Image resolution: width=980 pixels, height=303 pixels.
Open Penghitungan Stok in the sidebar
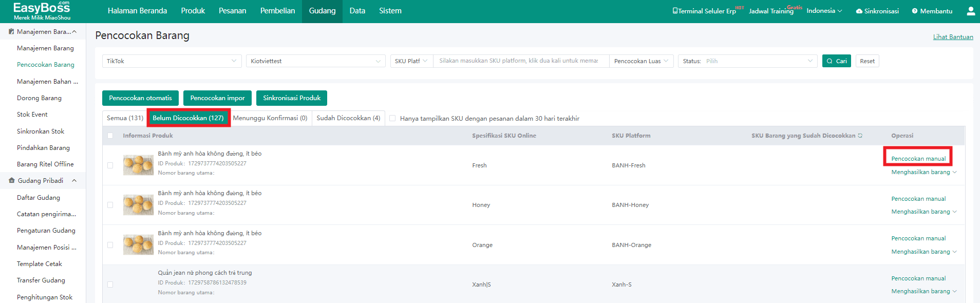(45, 297)
